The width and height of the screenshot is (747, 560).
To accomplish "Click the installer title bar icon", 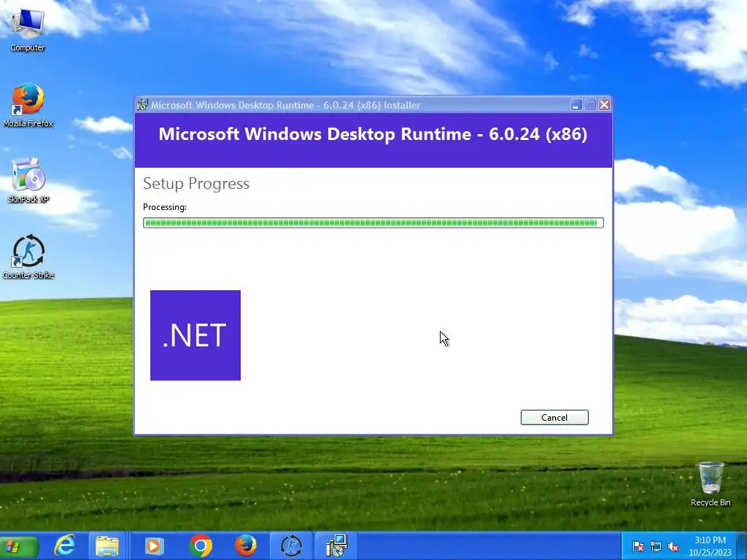I will 142,105.
